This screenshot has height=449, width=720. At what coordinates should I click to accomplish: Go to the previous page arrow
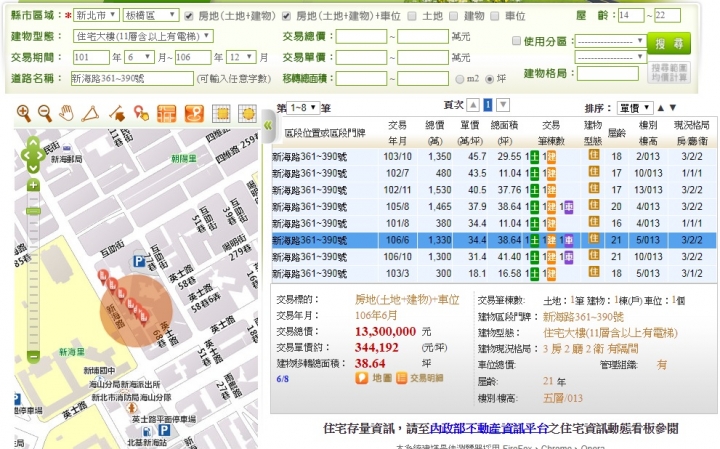click(472, 105)
